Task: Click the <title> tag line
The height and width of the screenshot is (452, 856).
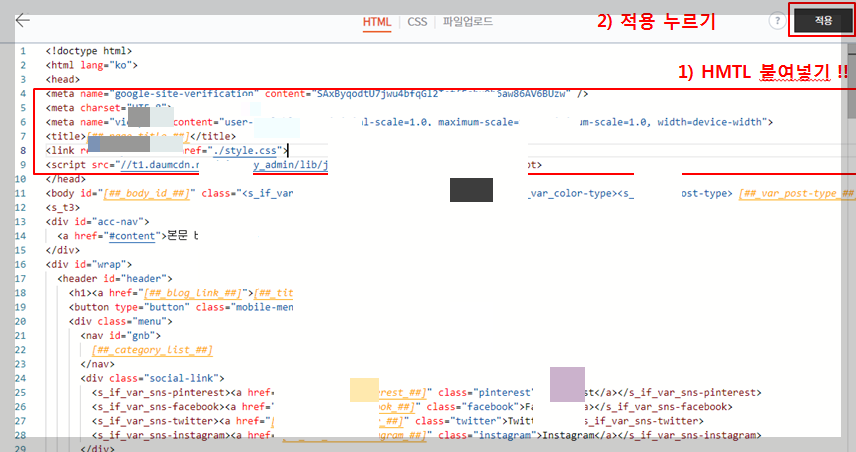Action: coord(141,136)
